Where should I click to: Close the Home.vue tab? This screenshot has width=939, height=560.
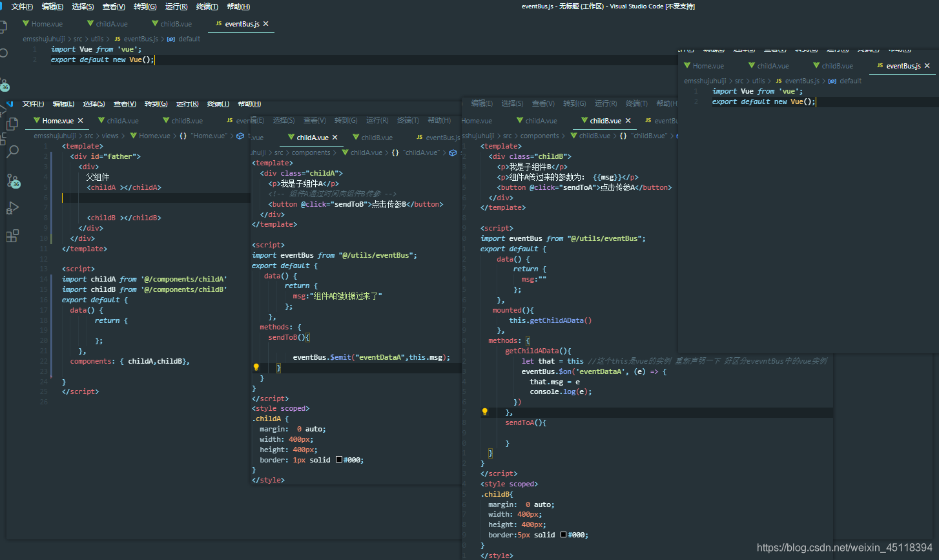click(x=80, y=121)
